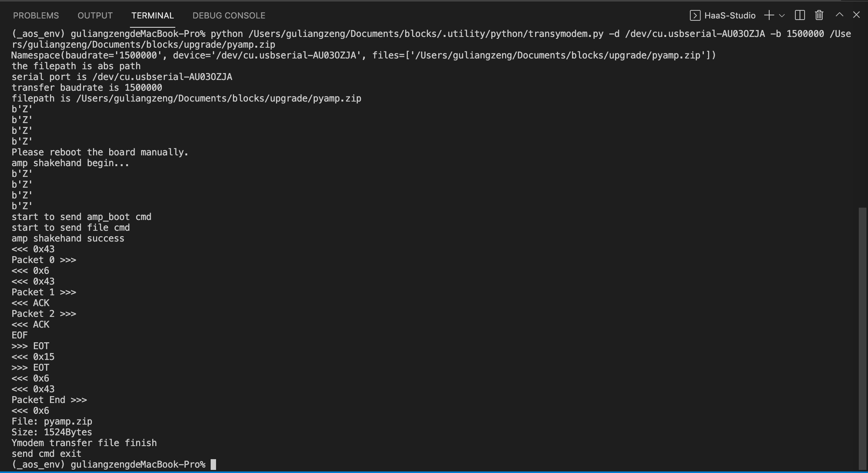This screenshot has height=473, width=868.
Task: Open the OUTPUT tab
Action: click(95, 15)
